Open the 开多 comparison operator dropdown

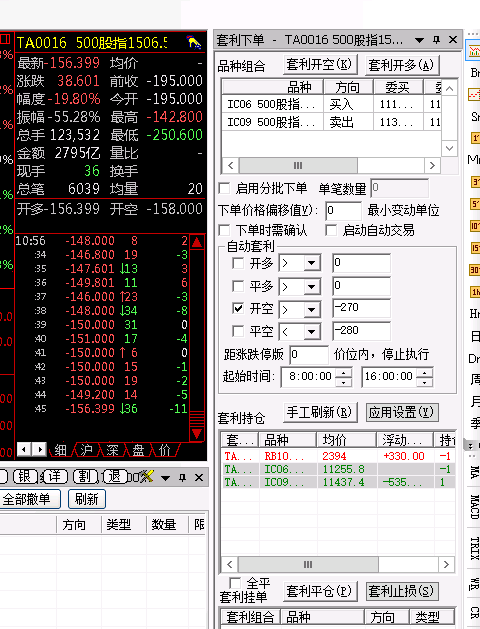(x=311, y=264)
